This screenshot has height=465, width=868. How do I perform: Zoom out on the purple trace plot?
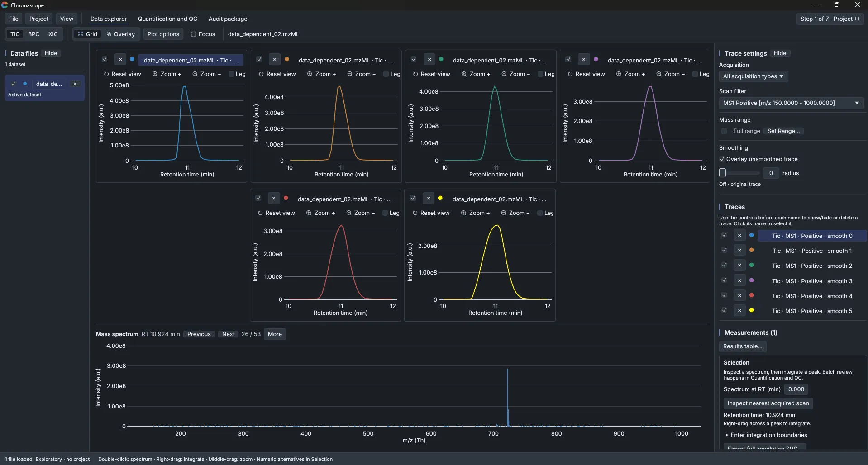pyautogui.click(x=670, y=74)
